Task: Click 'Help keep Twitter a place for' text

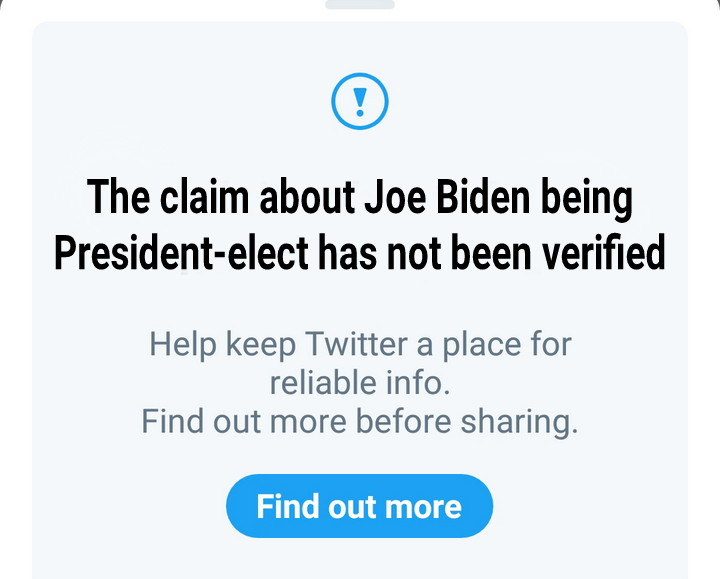Action: pyautogui.click(x=360, y=346)
